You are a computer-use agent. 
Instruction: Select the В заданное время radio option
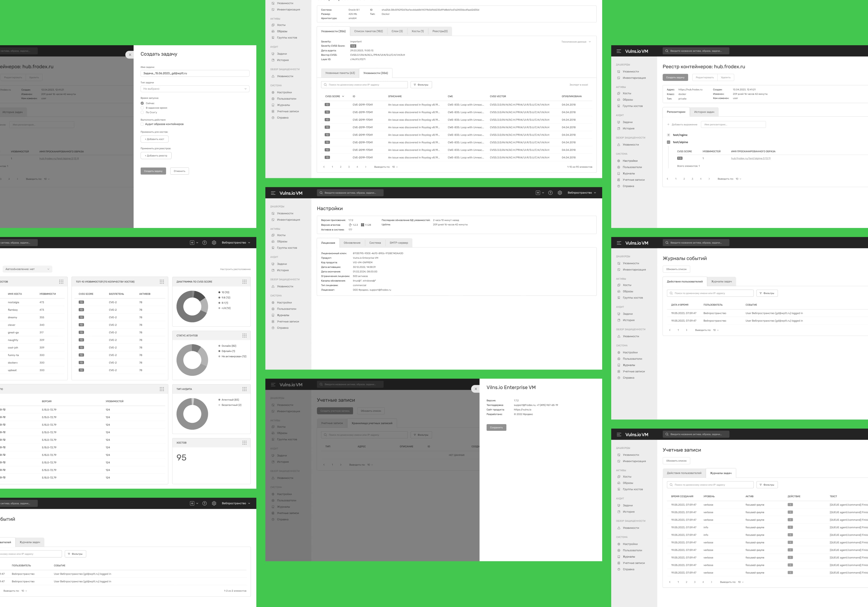(x=143, y=108)
